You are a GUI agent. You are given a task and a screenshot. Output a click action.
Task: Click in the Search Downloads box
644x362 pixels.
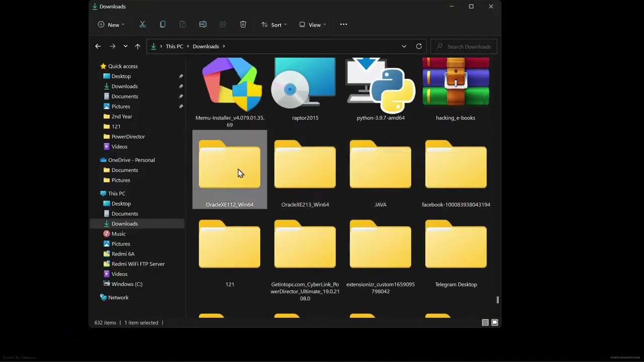tap(464, 46)
